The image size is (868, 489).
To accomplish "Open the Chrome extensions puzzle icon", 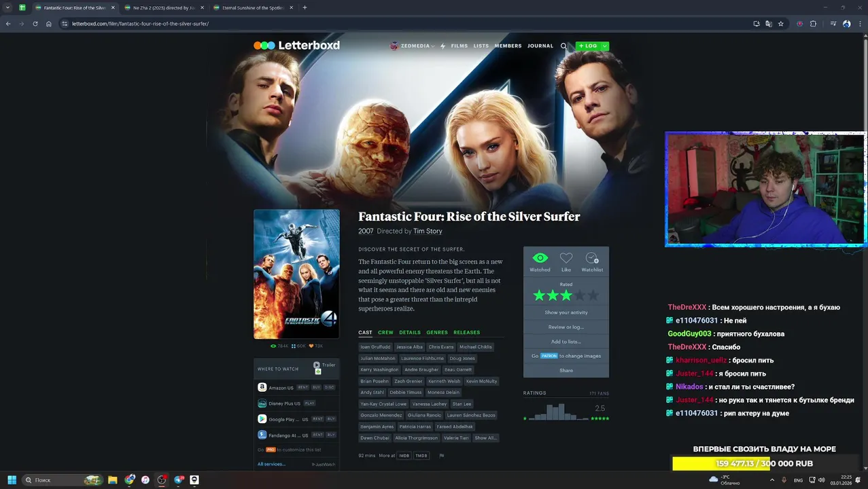I will tap(814, 24).
